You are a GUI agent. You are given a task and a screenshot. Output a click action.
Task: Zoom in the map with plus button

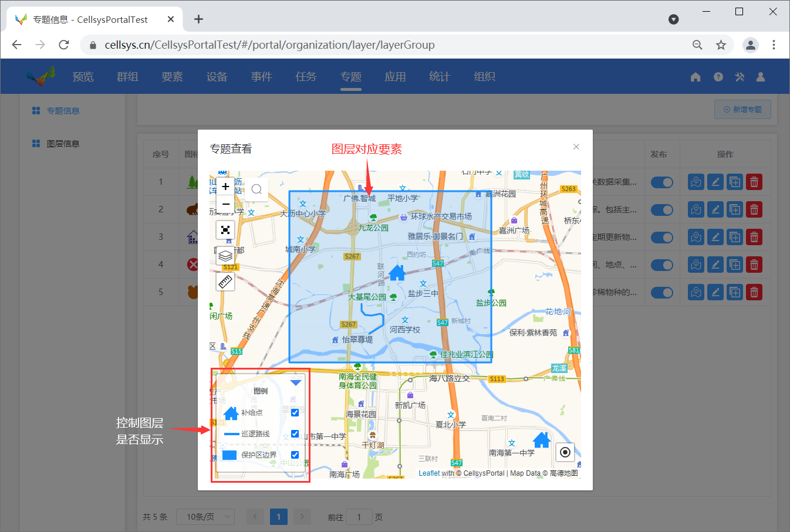click(225, 187)
